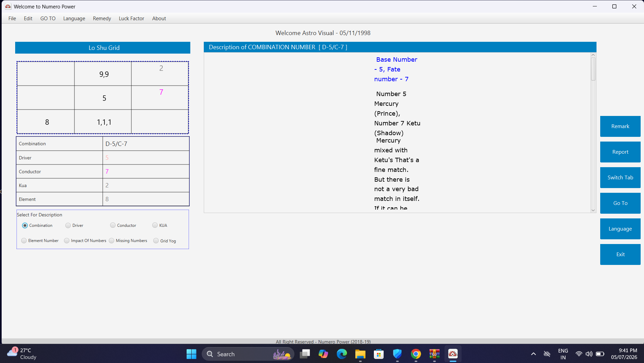Viewport: 644px width, 363px height.
Task: Open the GO TO menu
Action: (48, 19)
